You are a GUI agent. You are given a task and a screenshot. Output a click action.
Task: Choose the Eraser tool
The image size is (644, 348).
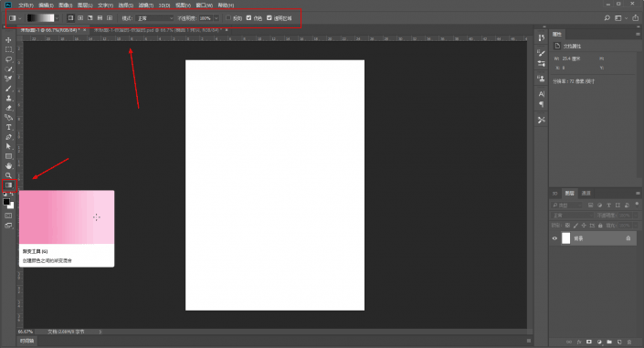8,108
